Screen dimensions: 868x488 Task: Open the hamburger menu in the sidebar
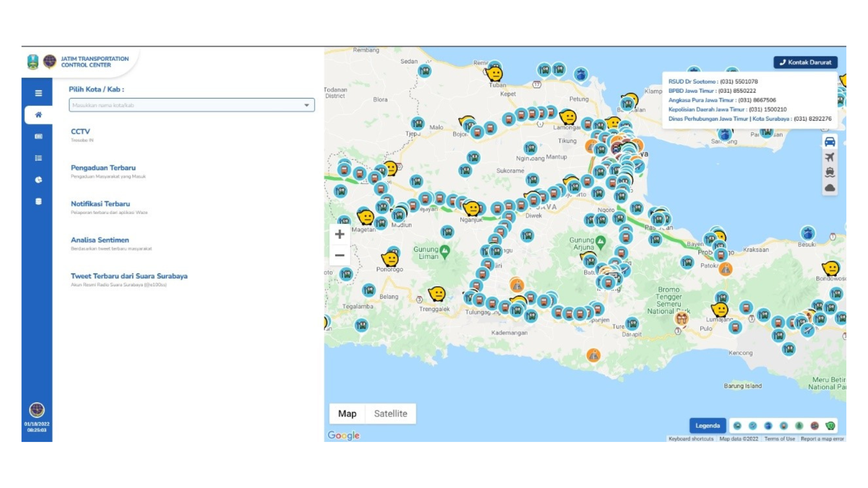click(x=38, y=93)
